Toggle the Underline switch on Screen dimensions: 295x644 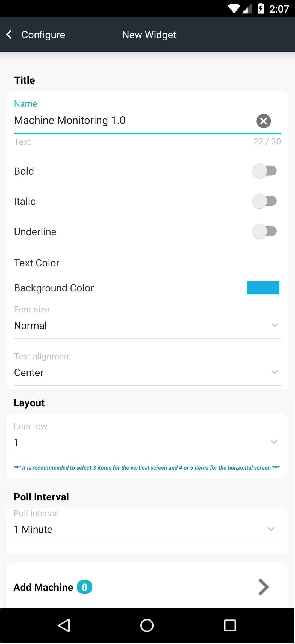coord(264,231)
